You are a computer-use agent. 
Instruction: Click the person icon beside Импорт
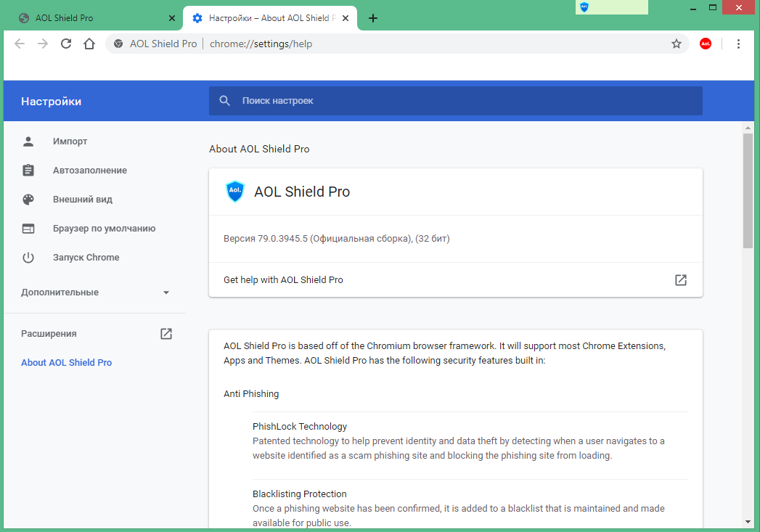pos(28,142)
